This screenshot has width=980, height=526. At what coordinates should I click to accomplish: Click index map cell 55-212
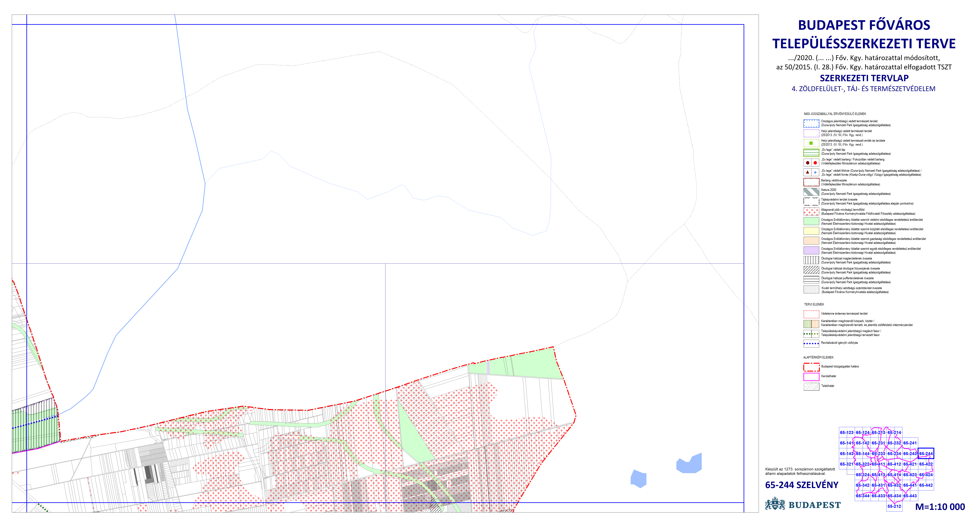tap(894, 506)
